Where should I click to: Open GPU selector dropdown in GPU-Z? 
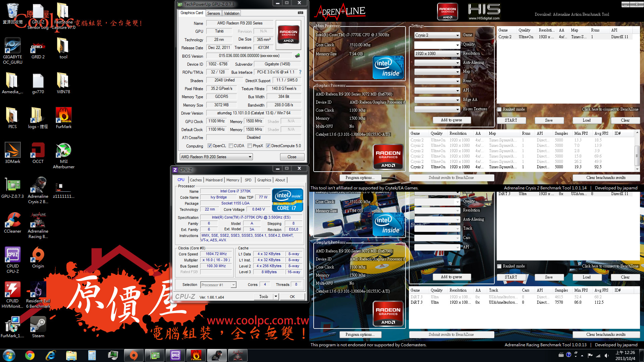pyautogui.click(x=216, y=157)
